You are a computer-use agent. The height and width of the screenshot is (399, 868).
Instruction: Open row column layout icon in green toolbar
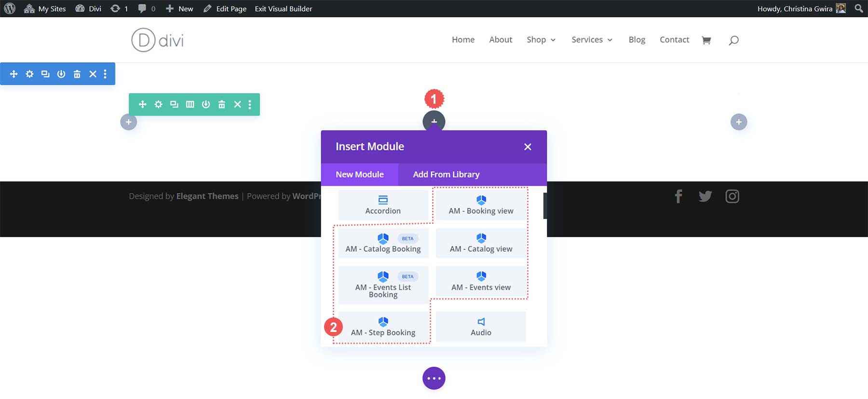click(190, 104)
